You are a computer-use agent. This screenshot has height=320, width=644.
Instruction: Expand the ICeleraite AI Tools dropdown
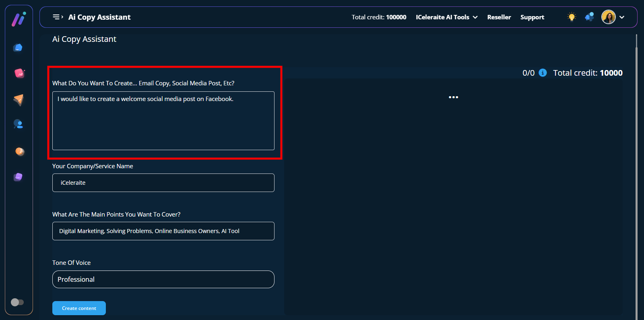446,17
